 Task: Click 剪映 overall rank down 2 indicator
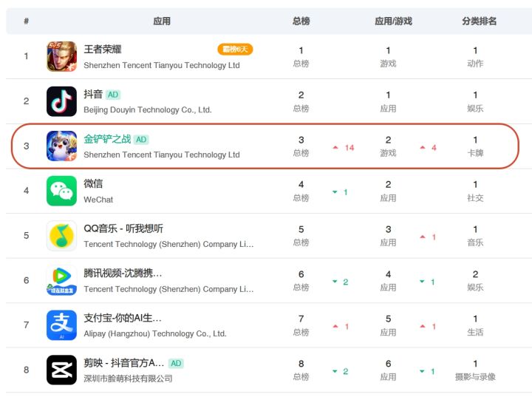pos(341,371)
